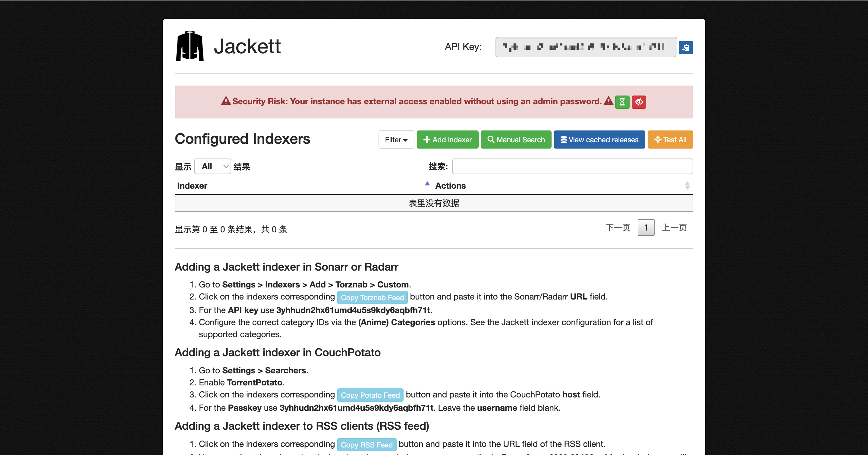
Task: Click the API Key field
Action: tap(586, 47)
